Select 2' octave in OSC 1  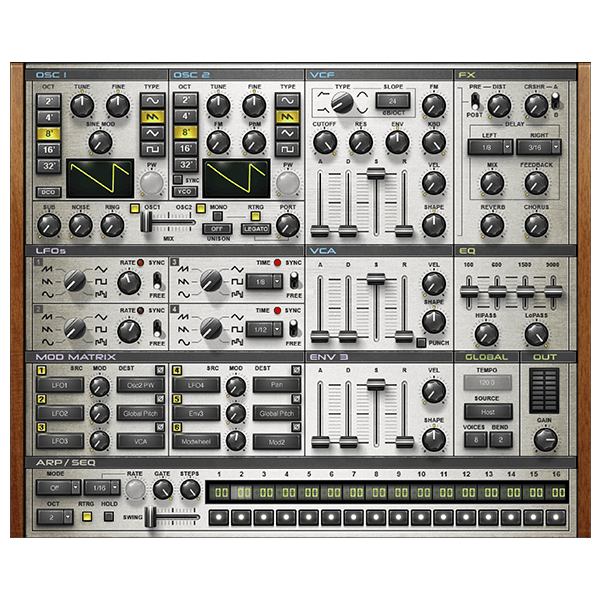(49, 101)
